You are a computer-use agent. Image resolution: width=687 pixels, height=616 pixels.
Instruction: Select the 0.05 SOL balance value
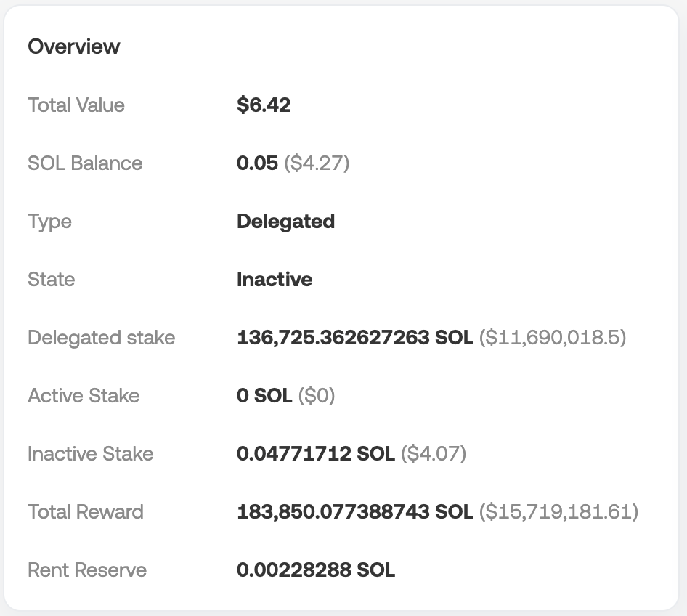pyautogui.click(x=257, y=163)
